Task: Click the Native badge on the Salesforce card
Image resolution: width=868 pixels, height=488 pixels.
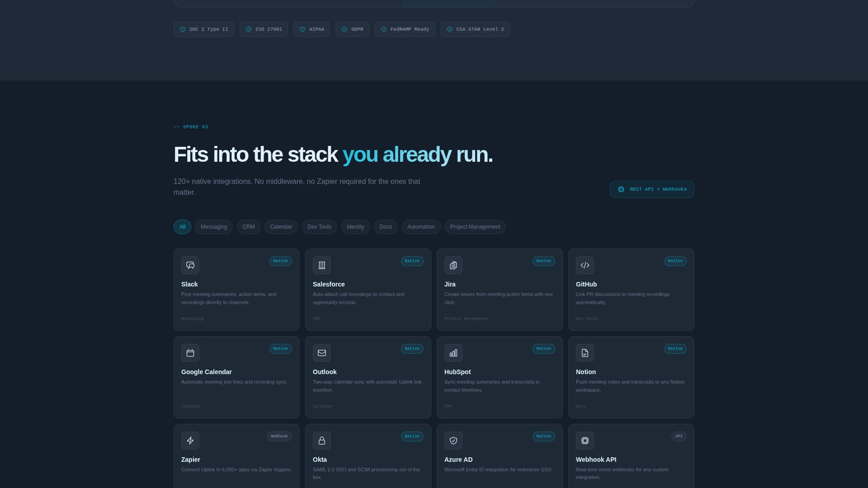Action: [x=412, y=261]
